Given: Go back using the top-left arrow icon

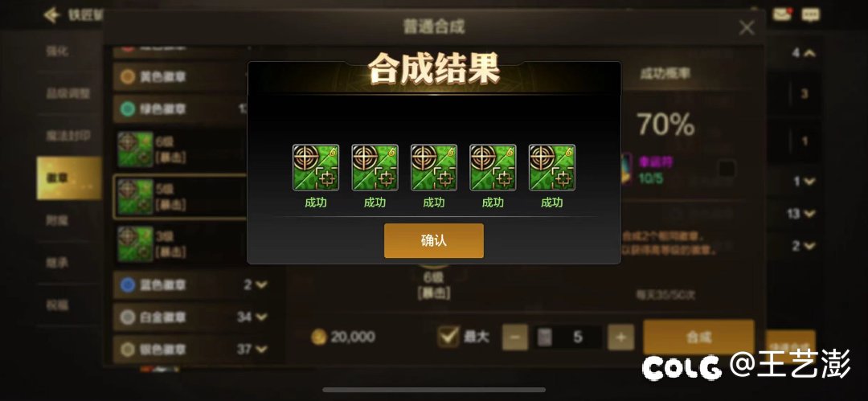Looking at the screenshot, I should [x=51, y=15].
